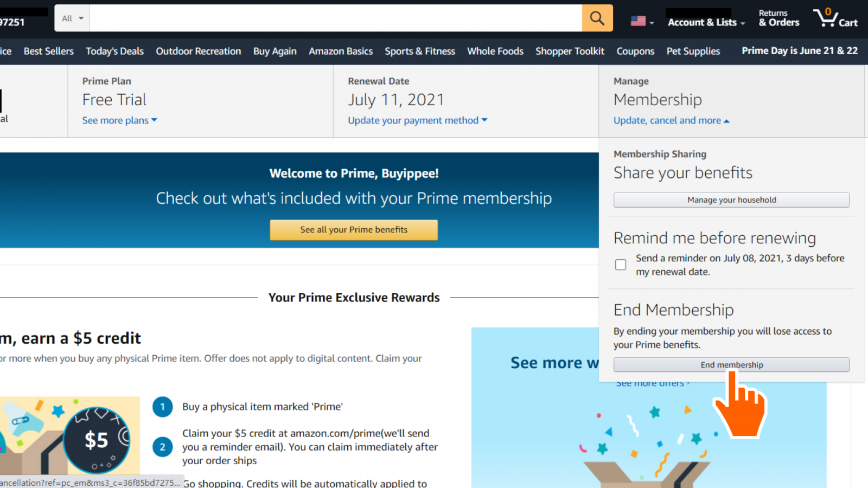Open Amazon Basics nav item
The height and width of the screenshot is (488, 868).
pos(341,51)
